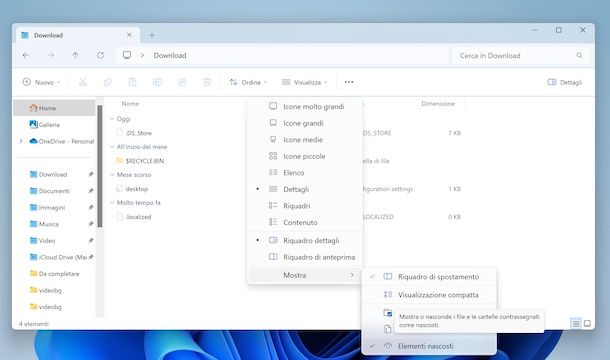Open the three-dots more options menu
Image resolution: width=610 pixels, height=360 pixels.
349,82
